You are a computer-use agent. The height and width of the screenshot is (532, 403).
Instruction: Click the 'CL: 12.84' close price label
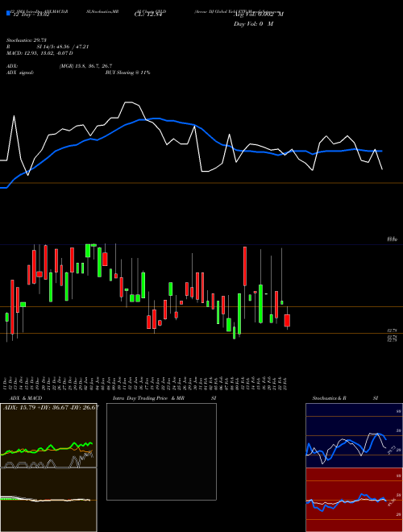[x=147, y=15]
